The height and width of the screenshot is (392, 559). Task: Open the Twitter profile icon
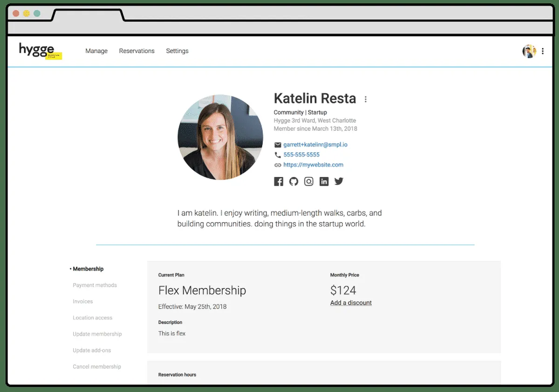(x=339, y=181)
